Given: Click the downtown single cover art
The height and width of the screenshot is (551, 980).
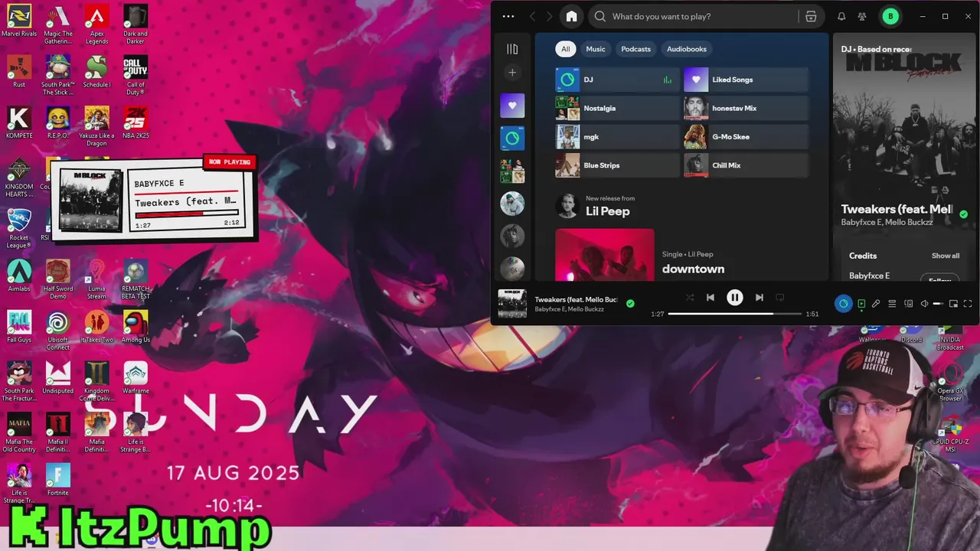Looking at the screenshot, I should coord(605,255).
